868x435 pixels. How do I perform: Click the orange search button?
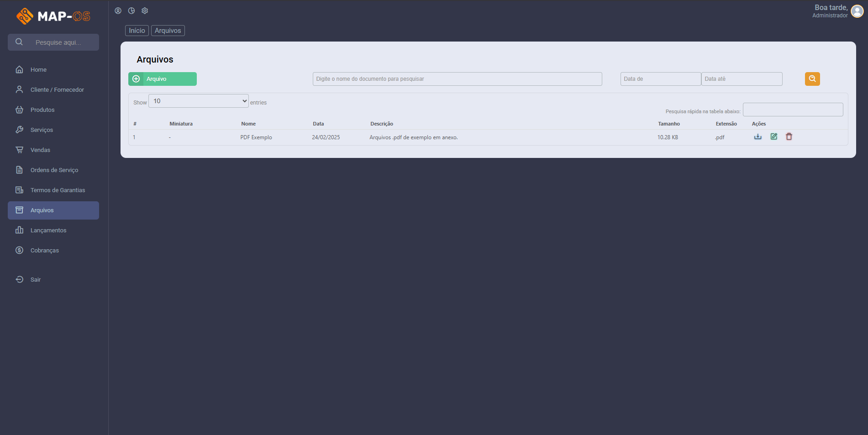pos(812,79)
